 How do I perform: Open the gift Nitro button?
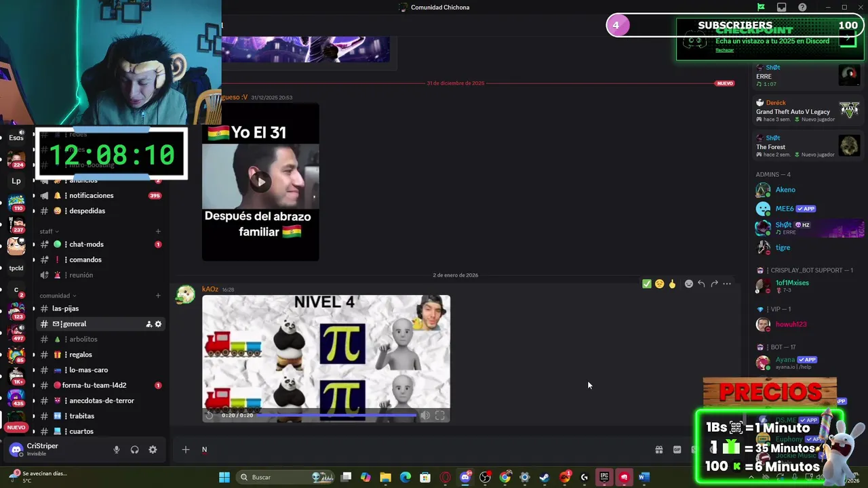click(x=658, y=449)
